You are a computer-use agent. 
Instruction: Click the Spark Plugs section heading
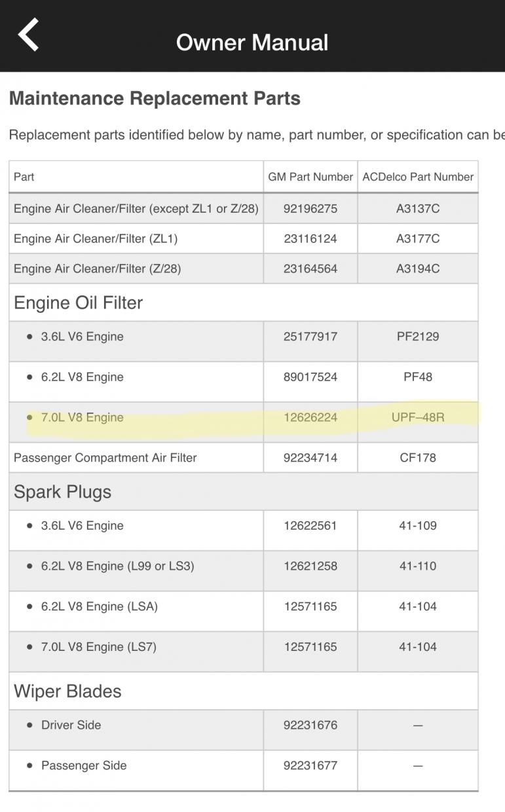tap(62, 492)
